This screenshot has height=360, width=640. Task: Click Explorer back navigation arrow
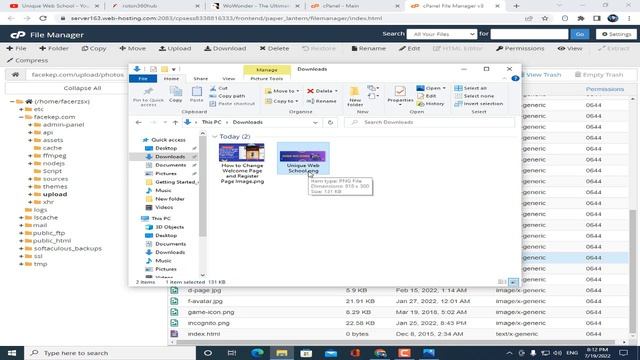[x=139, y=122]
